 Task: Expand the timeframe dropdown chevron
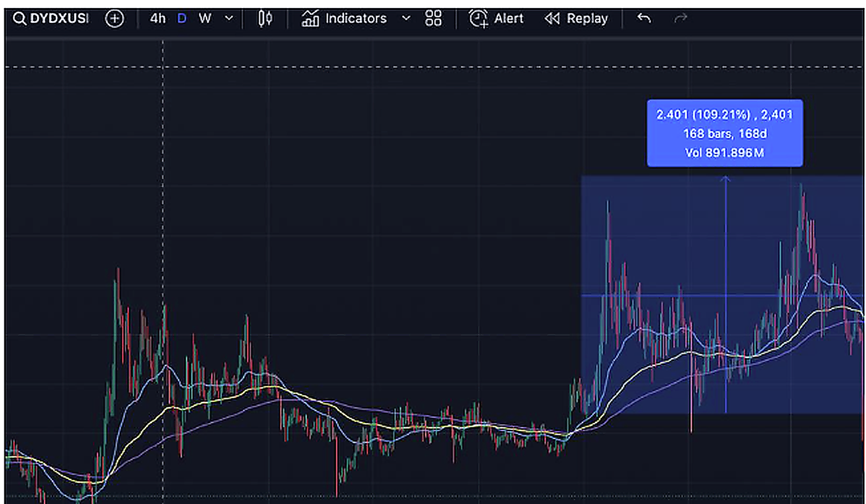point(229,19)
